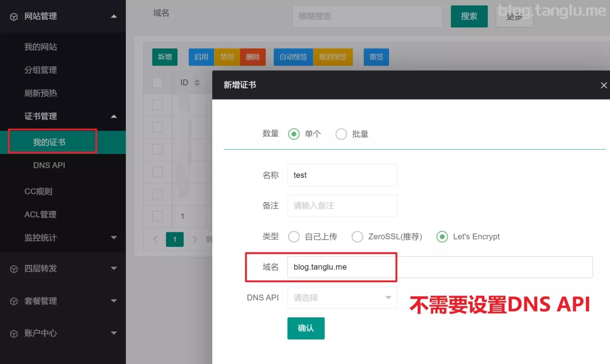The height and width of the screenshot is (364, 610).
Task: Select the 批量 radio button
Action: 341,134
